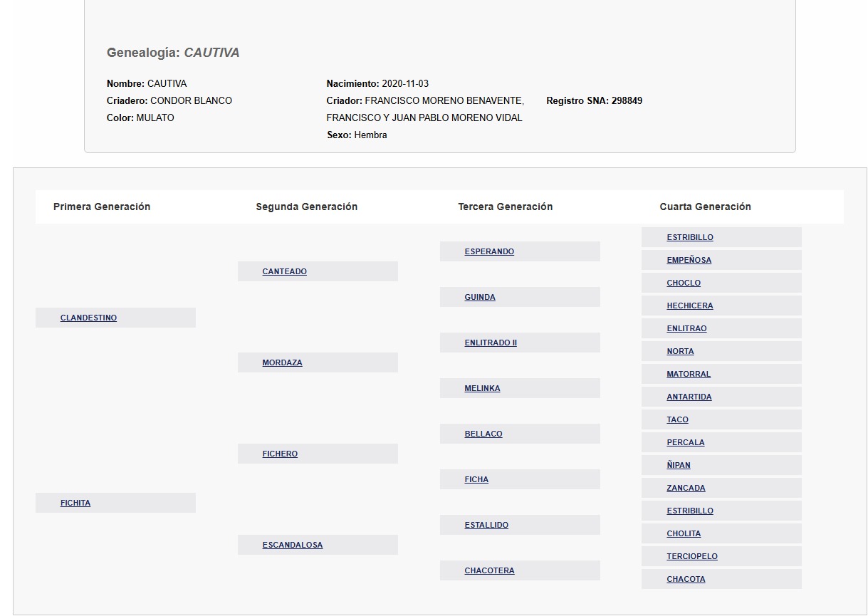Click the HECHICERA link
This screenshot has width=868, height=616.
point(689,306)
